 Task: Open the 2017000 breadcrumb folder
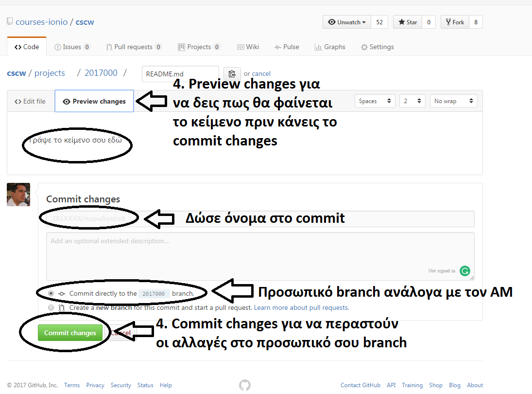pos(101,73)
